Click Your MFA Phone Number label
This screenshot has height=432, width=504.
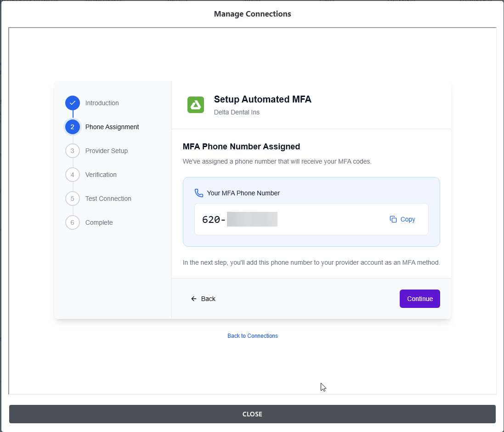(243, 193)
